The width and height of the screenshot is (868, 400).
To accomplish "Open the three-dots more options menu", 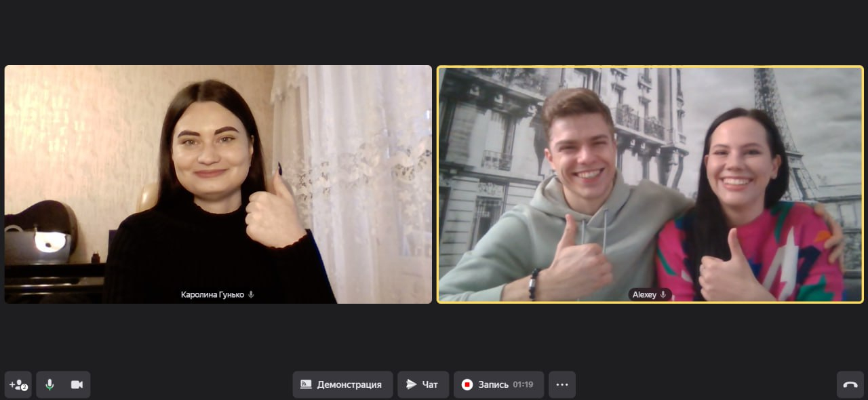I will [x=561, y=384].
